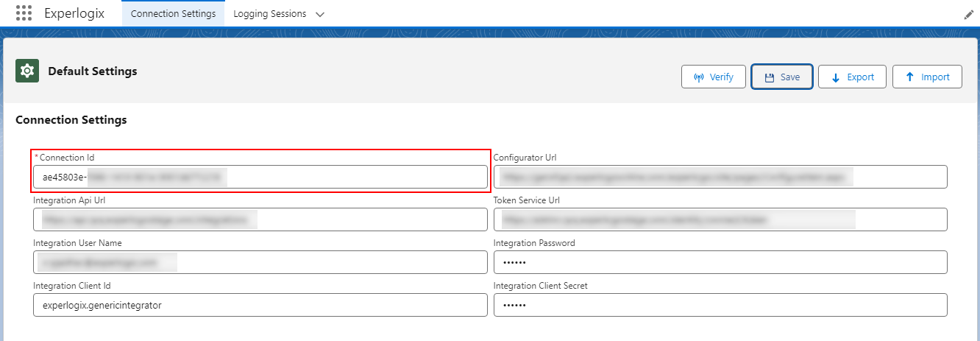Click the Integration Password label
Image resolution: width=980 pixels, height=341 pixels.
(x=534, y=243)
